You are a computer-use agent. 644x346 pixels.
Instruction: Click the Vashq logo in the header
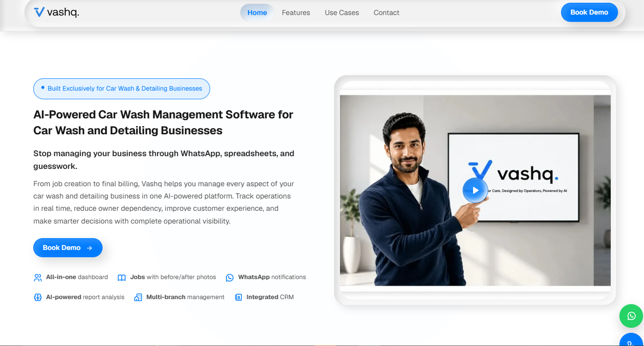tap(57, 12)
